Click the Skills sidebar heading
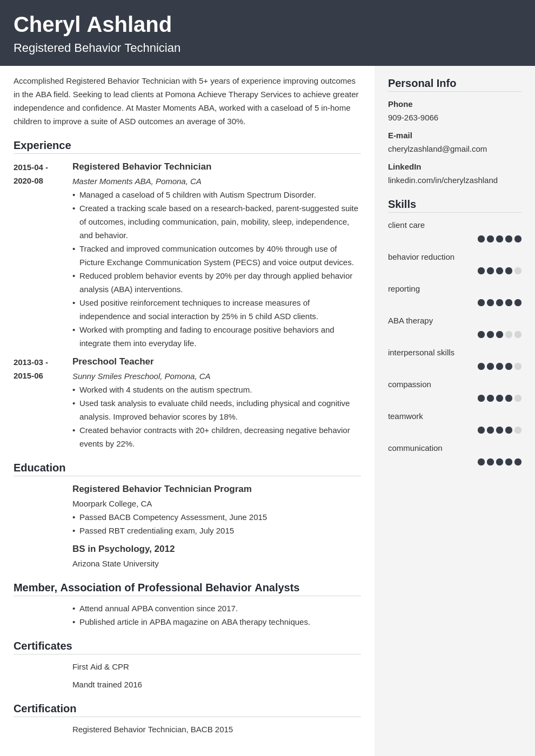 [402, 204]
